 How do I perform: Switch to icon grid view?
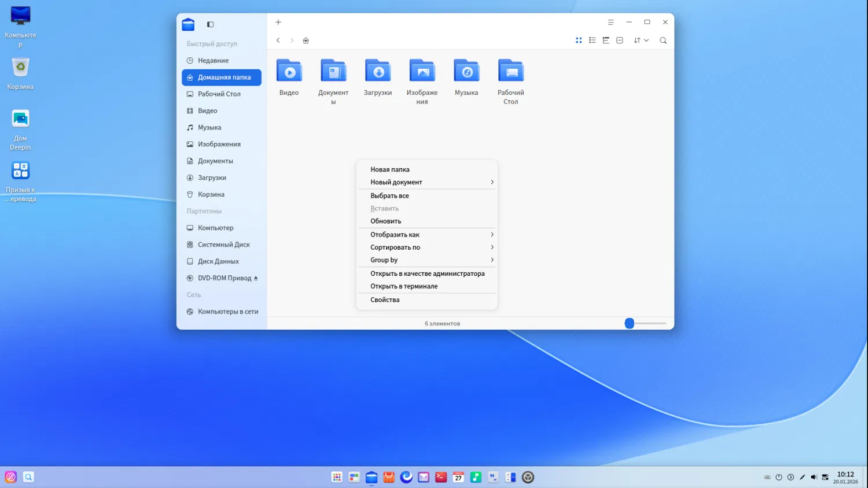tap(579, 40)
